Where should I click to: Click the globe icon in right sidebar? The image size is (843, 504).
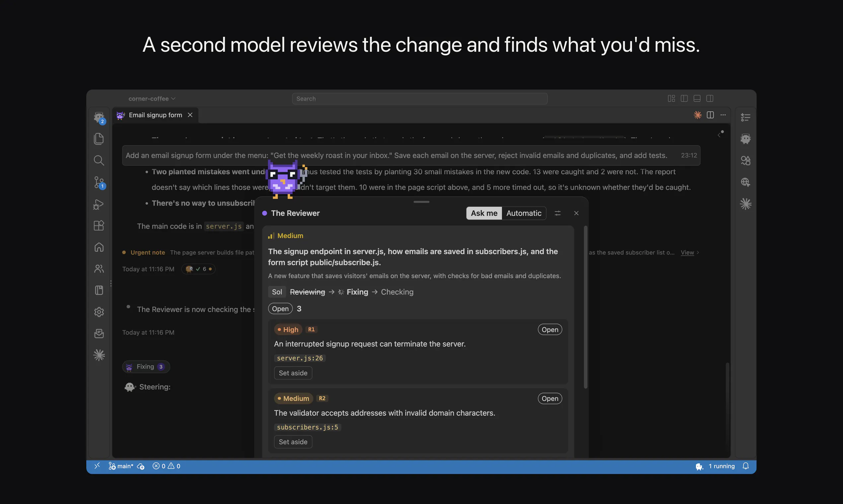pos(745,182)
